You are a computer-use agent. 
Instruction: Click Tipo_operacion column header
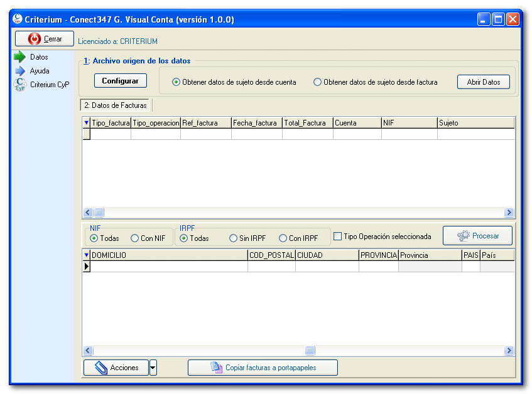tap(156, 123)
